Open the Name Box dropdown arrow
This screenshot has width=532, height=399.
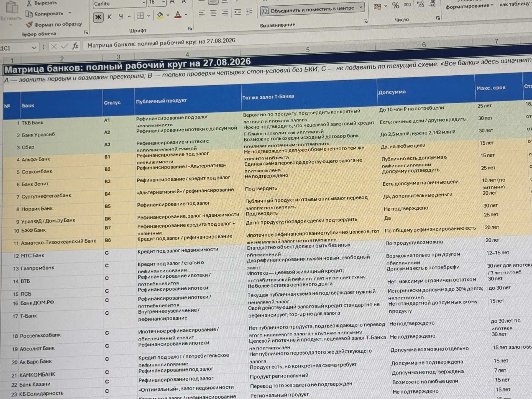pyautogui.click(x=34, y=48)
